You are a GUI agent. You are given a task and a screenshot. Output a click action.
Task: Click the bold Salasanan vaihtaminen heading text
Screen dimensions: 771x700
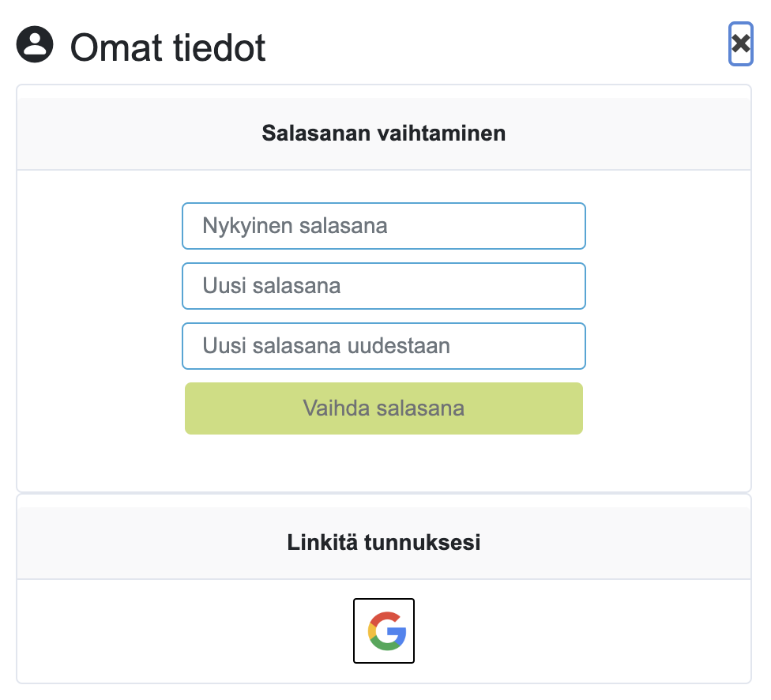384,134
